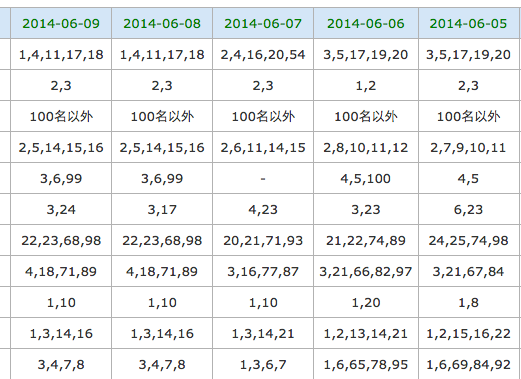Image resolution: width=521 pixels, height=379 pixels.
Task: Select the cell reading 3,24
Action: 61,209
